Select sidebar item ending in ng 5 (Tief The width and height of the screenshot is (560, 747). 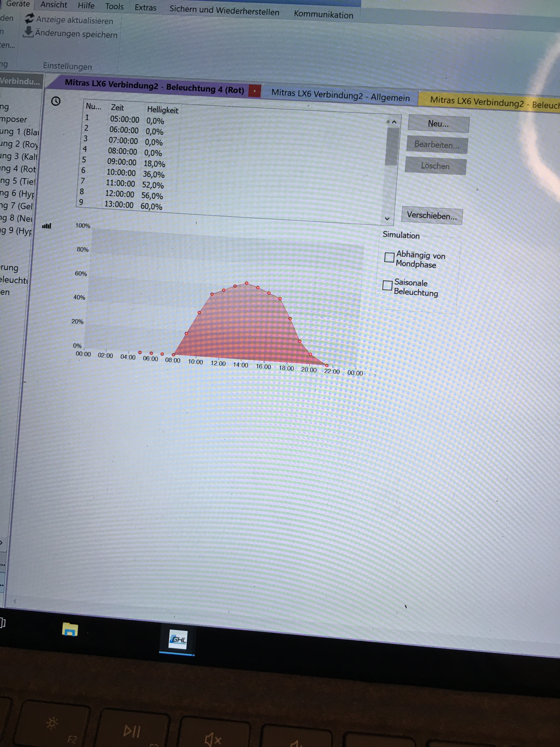tap(18, 181)
